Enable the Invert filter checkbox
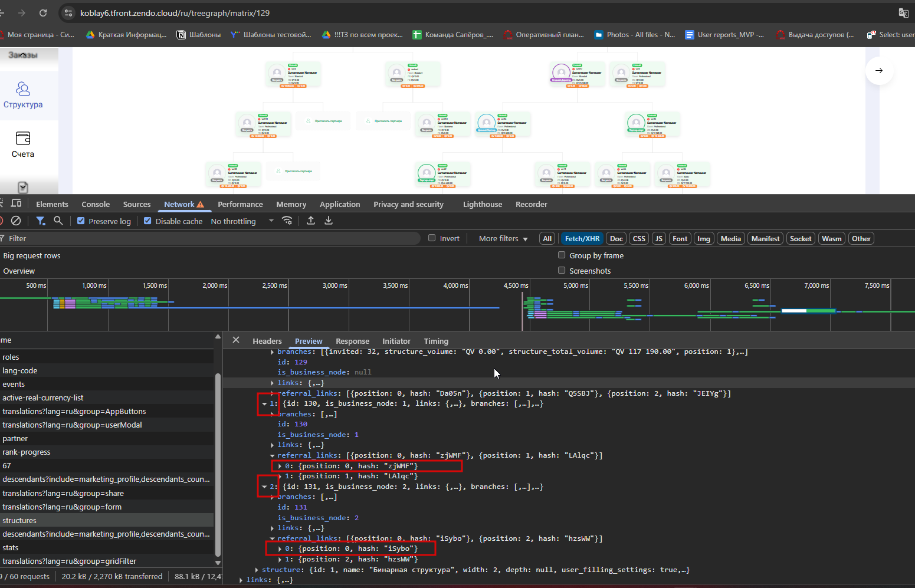Screen dimensions: 915x588 pyautogui.click(x=432, y=238)
